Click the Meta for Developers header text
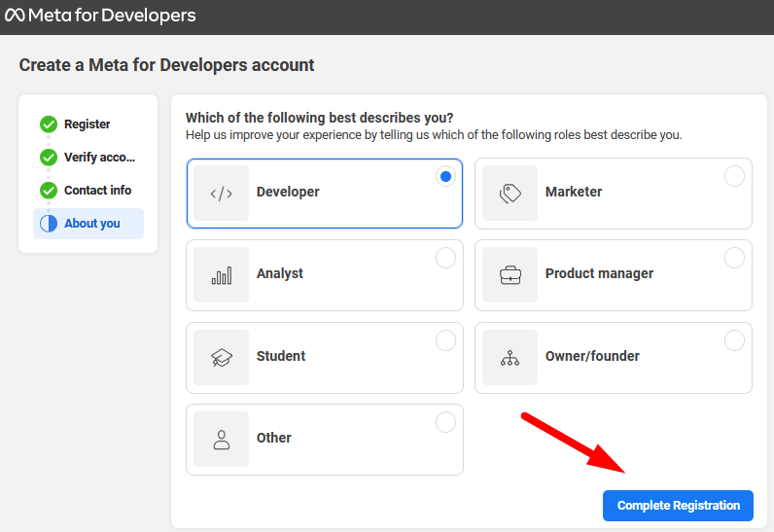 [x=112, y=16]
